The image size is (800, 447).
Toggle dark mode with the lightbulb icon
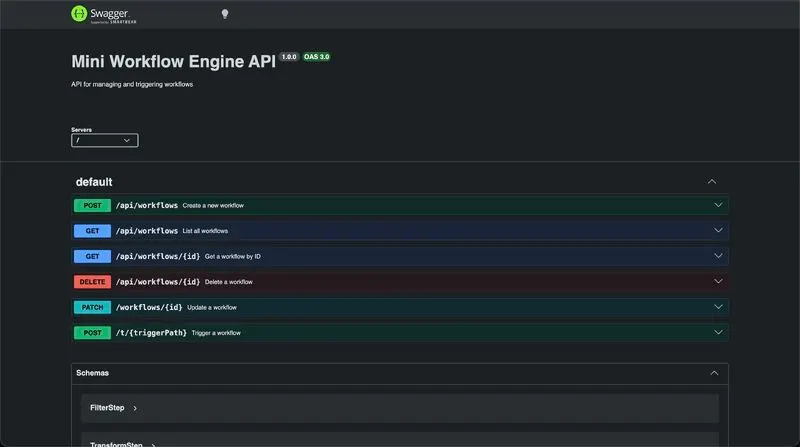coord(224,14)
